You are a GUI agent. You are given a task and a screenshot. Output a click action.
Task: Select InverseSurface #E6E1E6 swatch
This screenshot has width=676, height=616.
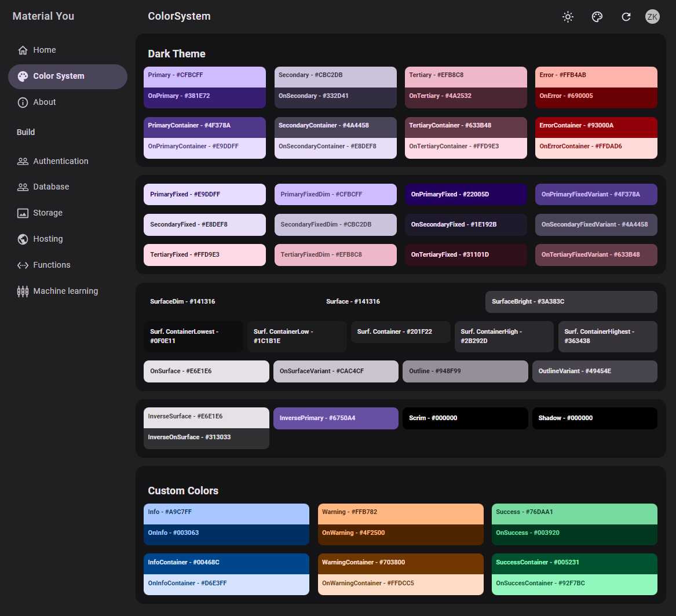[206, 418]
